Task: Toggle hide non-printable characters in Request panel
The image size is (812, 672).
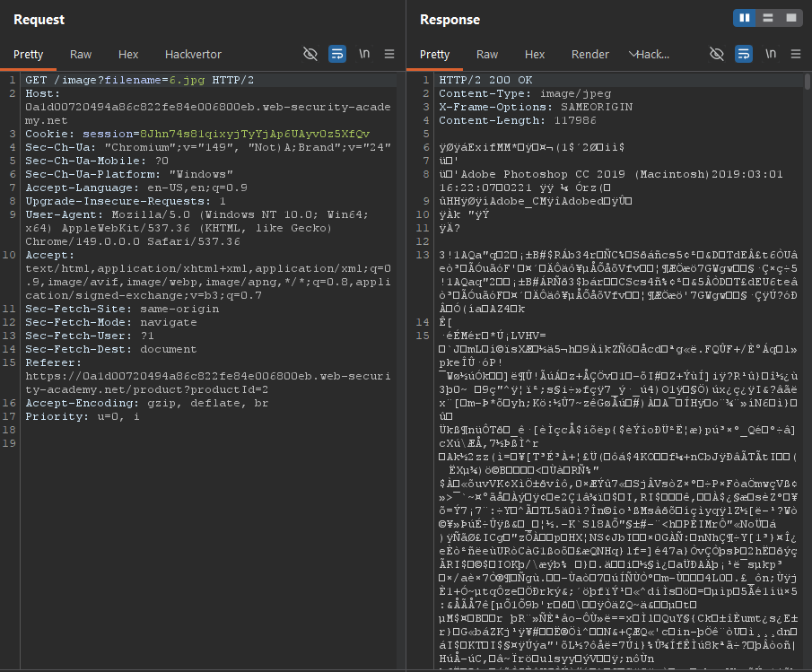Action: (x=310, y=54)
